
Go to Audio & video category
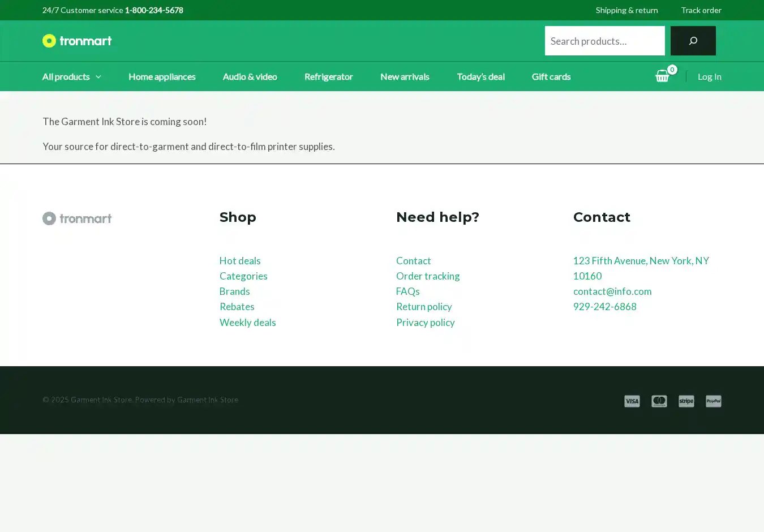[x=250, y=76]
